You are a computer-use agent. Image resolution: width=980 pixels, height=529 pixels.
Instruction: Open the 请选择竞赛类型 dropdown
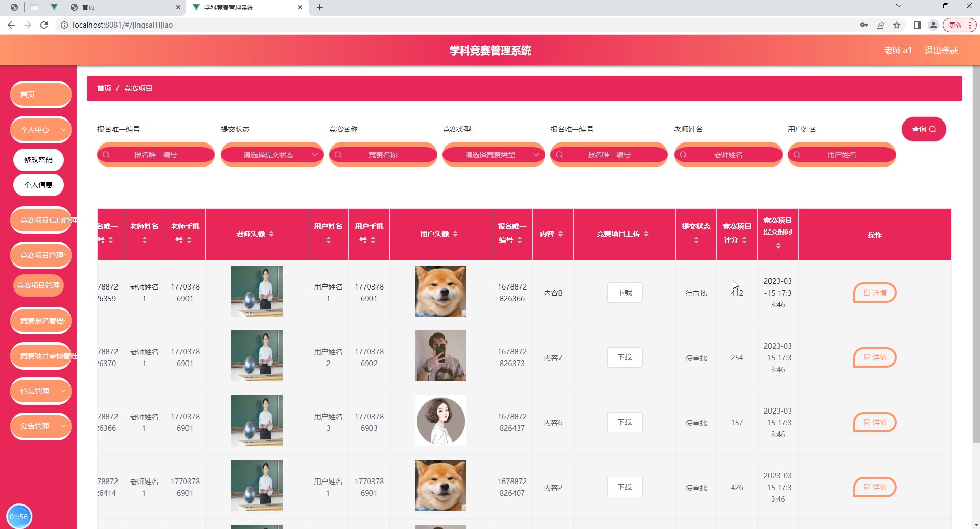(494, 155)
